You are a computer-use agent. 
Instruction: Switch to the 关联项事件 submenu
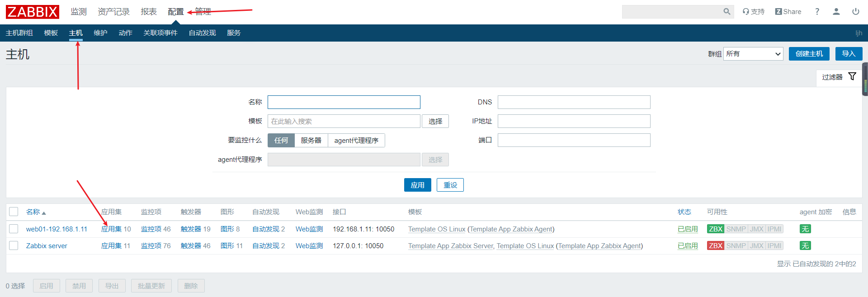point(160,33)
